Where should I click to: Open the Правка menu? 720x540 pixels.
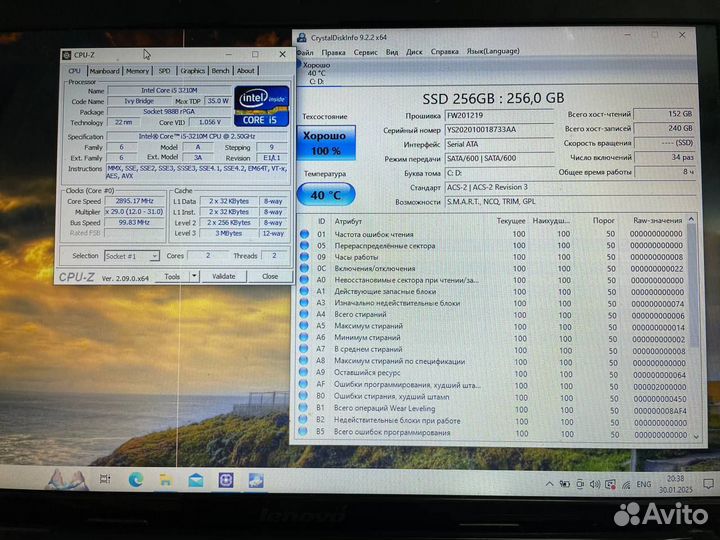tap(333, 52)
